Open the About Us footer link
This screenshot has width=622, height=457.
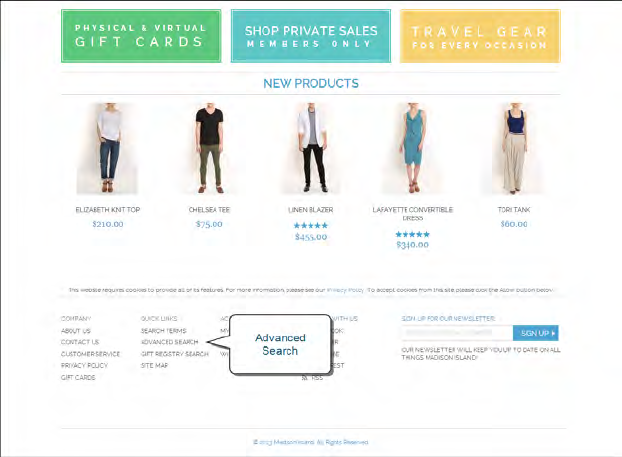[76, 330]
